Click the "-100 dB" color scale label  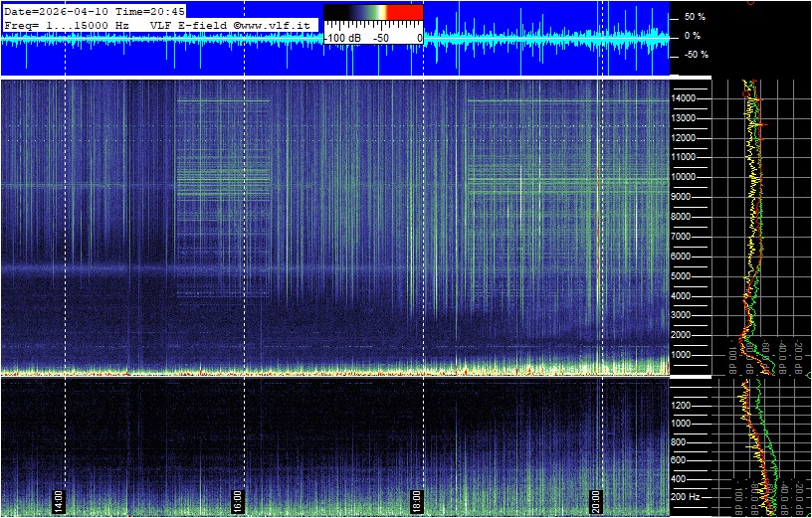point(343,39)
